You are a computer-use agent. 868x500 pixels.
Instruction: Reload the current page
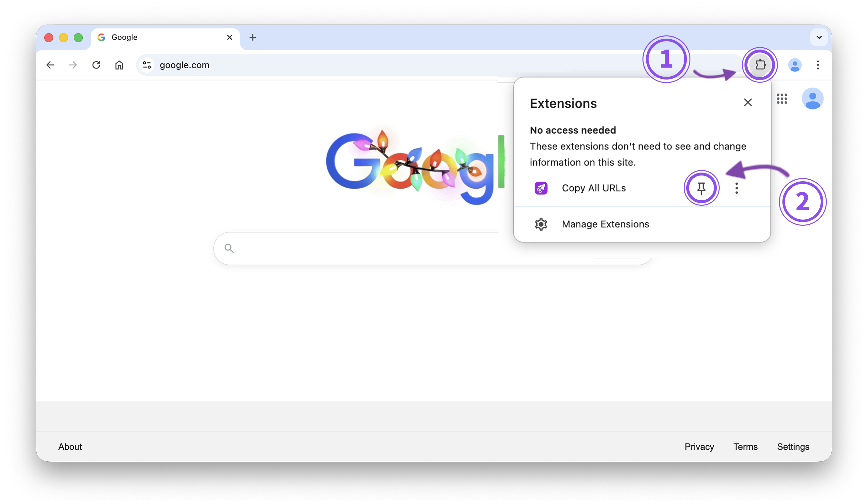point(96,65)
